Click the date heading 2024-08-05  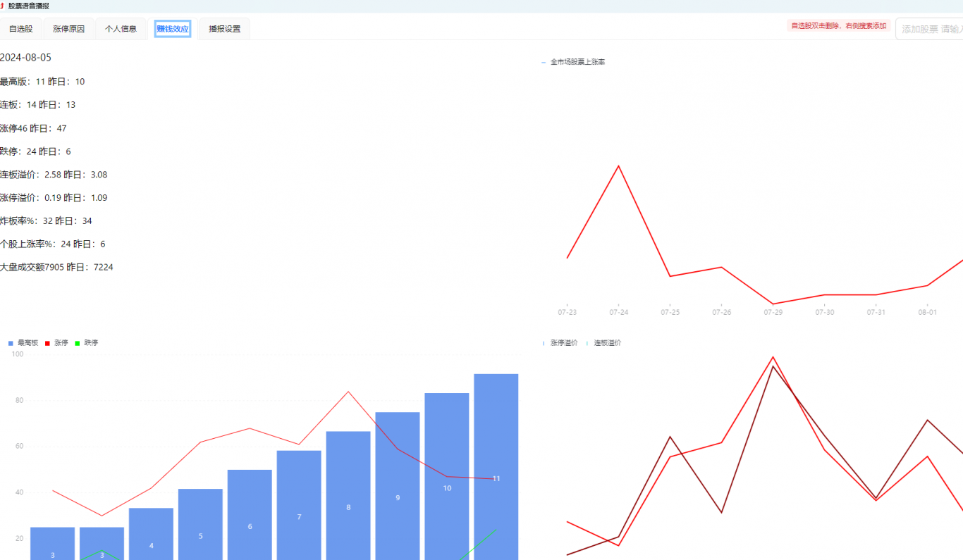[x=25, y=58]
